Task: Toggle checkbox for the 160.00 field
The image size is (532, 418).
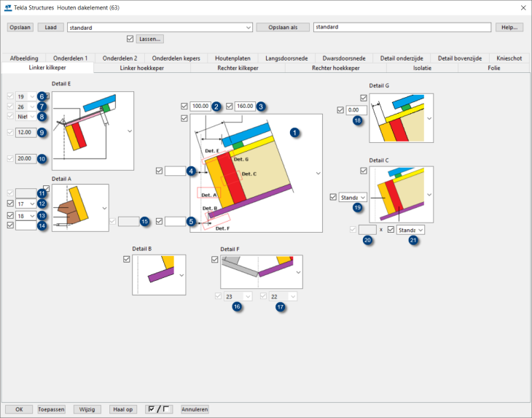Action: (230, 107)
